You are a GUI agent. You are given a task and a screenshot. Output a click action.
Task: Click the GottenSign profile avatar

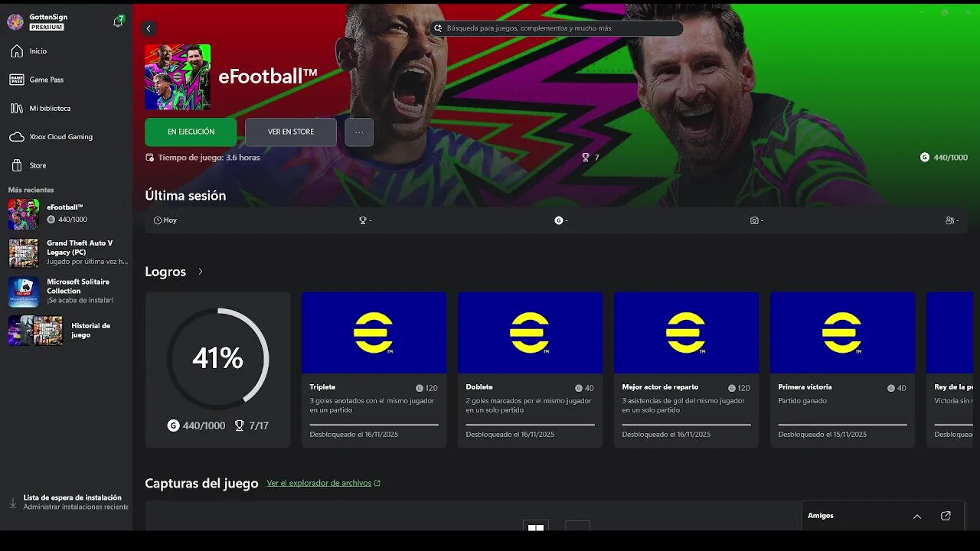(x=15, y=21)
